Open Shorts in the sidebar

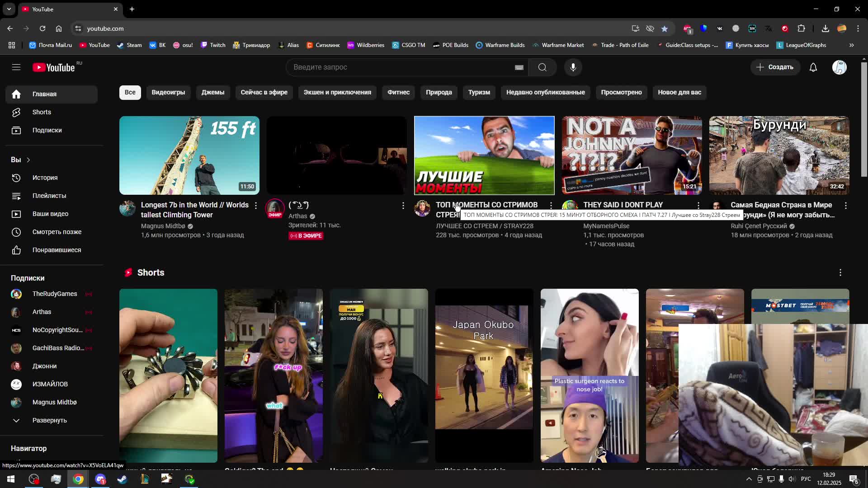coord(52,112)
